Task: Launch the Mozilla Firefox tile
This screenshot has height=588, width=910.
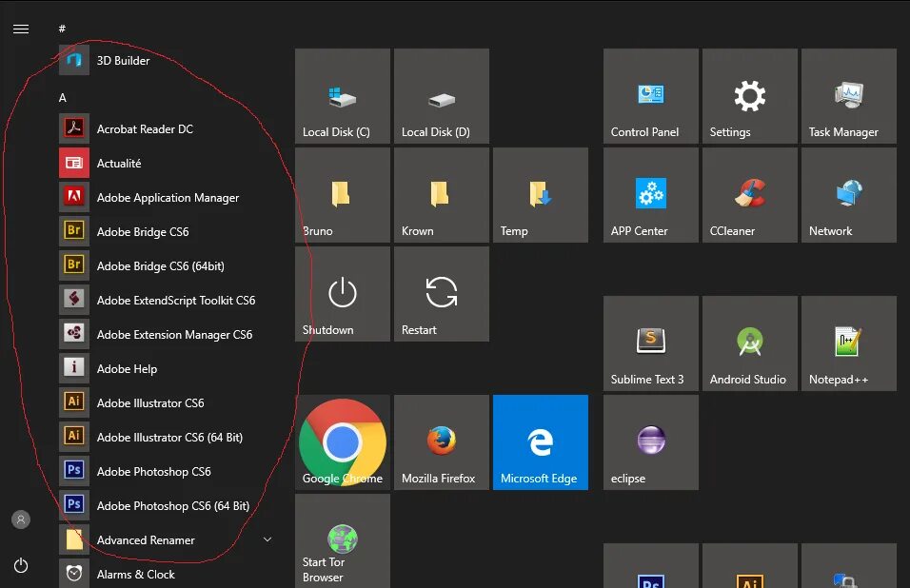Action: click(442, 442)
